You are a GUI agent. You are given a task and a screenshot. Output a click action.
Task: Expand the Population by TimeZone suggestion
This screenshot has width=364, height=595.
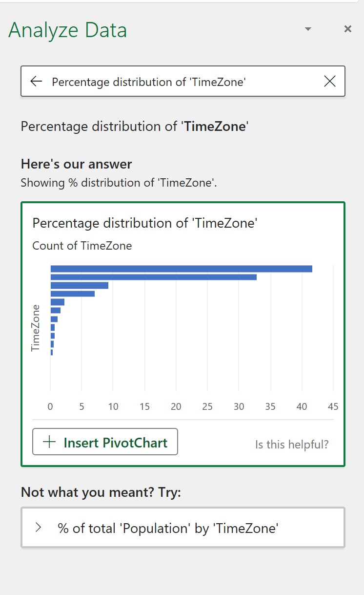click(x=183, y=528)
